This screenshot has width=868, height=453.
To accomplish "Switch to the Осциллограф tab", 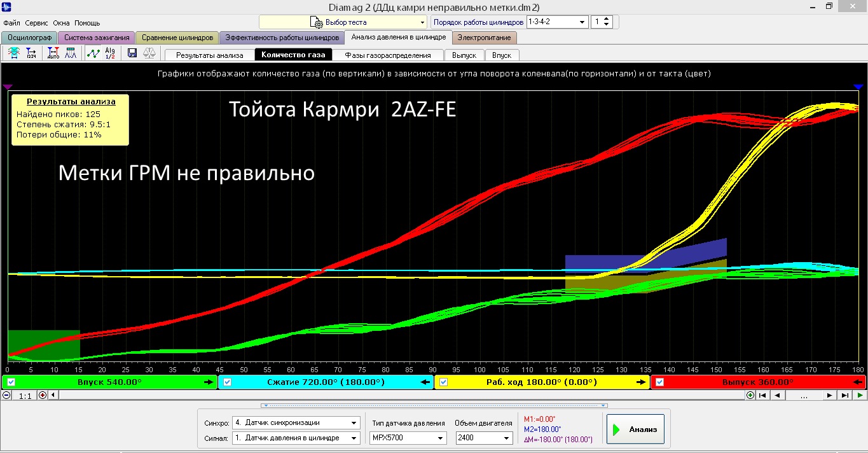I will pos(29,38).
